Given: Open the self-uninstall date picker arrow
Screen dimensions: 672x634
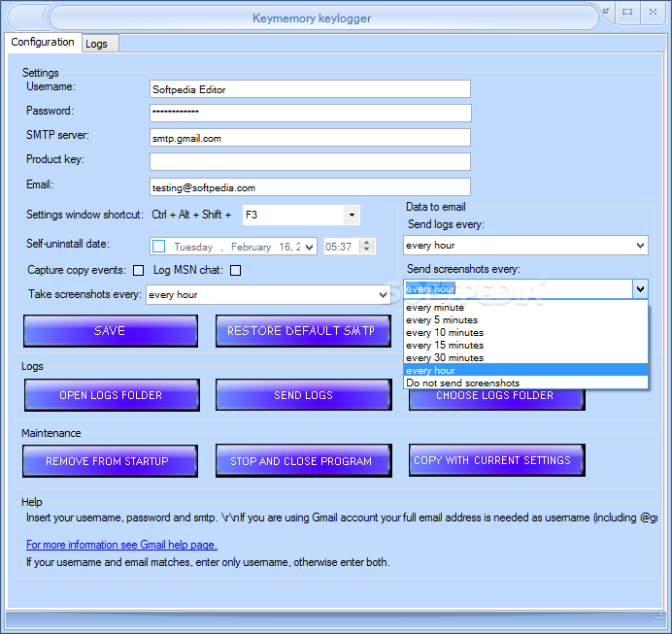Looking at the screenshot, I should [310, 247].
